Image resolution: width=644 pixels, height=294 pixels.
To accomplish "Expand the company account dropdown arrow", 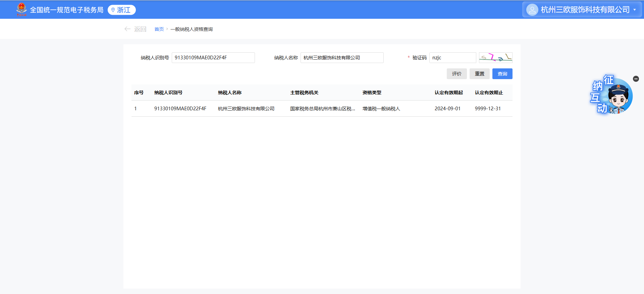I will (x=635, y=10).
